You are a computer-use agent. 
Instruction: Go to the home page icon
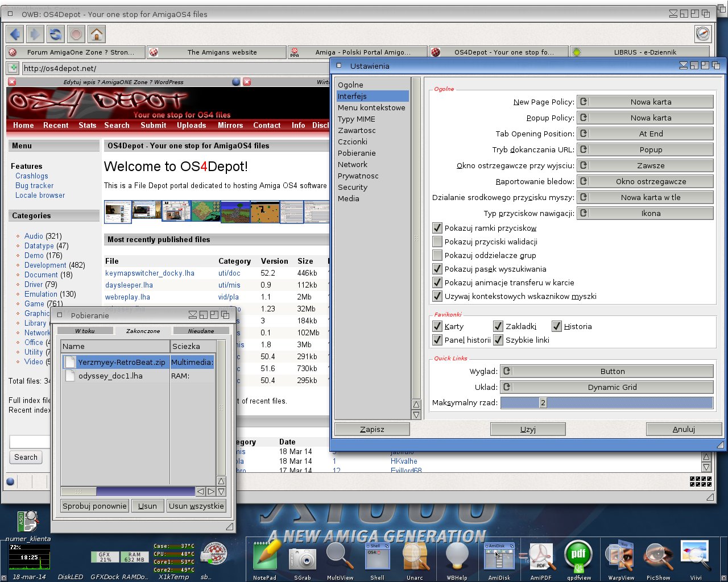[x=97, y=34]
